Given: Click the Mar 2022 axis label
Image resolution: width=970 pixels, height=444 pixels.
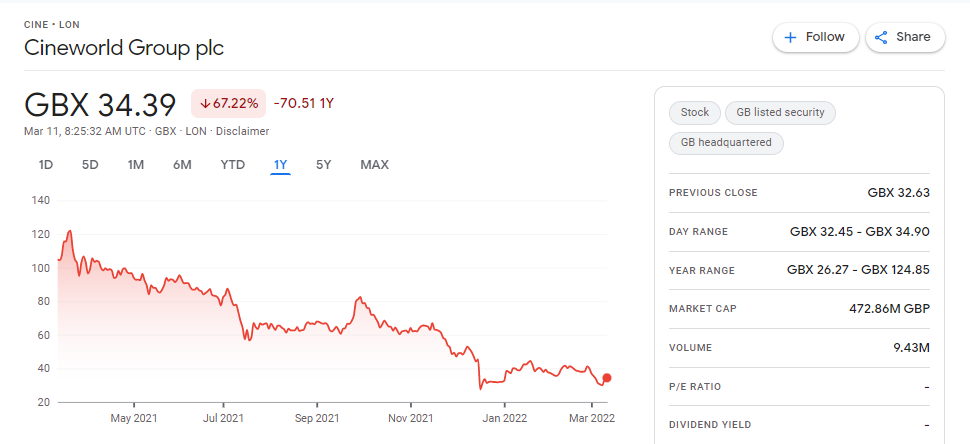Looking at the screenshot, I should tap(592, 419).
